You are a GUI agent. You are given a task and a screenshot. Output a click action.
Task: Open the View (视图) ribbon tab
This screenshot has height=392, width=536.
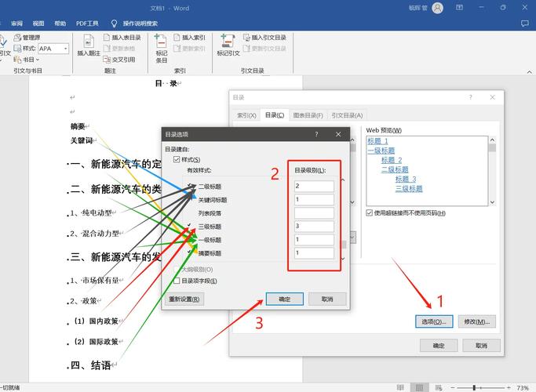(38, 24)
